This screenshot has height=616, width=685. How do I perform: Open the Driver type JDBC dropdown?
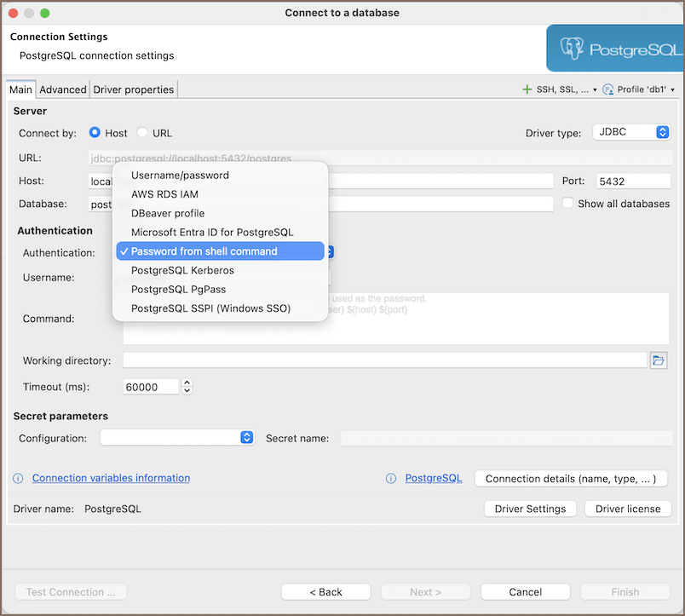pyautogui.click(x=631, y=132)
